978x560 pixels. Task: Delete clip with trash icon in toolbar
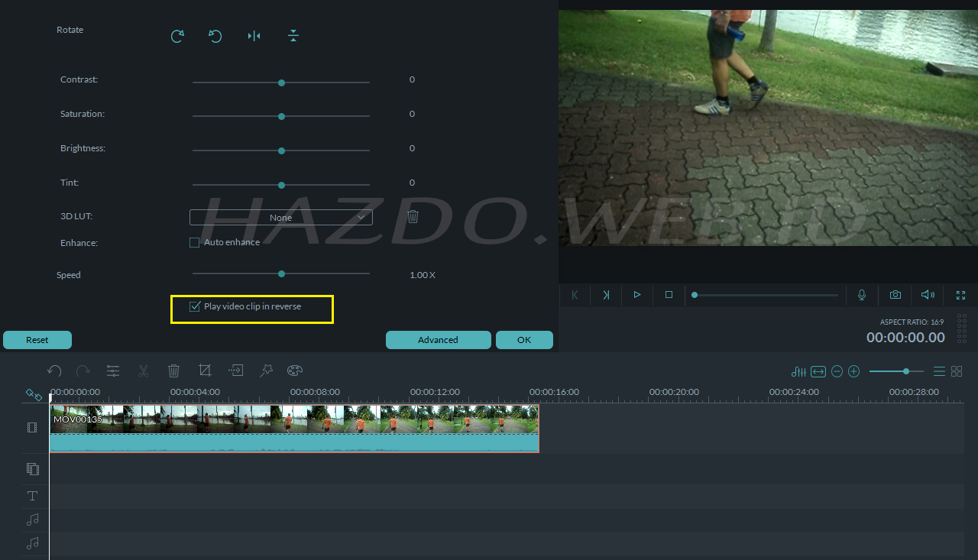coord(173,371)
